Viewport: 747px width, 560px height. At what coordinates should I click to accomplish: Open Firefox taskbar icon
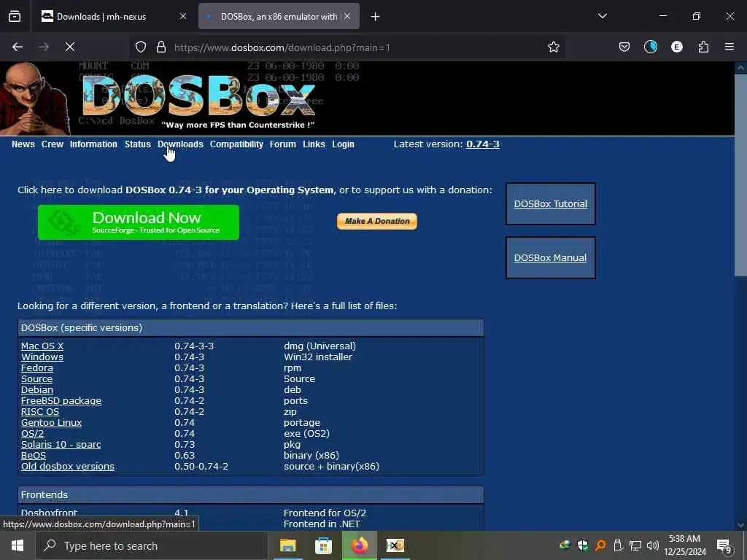tap(360, 545)
